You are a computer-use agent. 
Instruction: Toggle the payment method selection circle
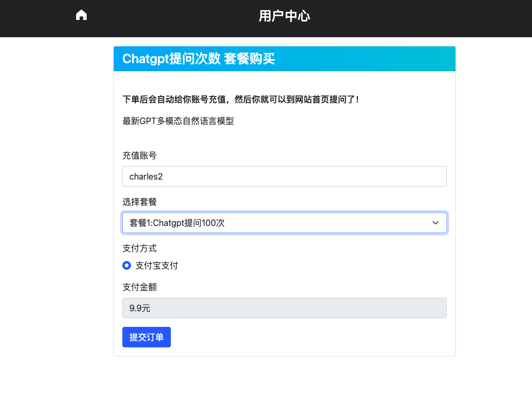[x=126, y=265]
